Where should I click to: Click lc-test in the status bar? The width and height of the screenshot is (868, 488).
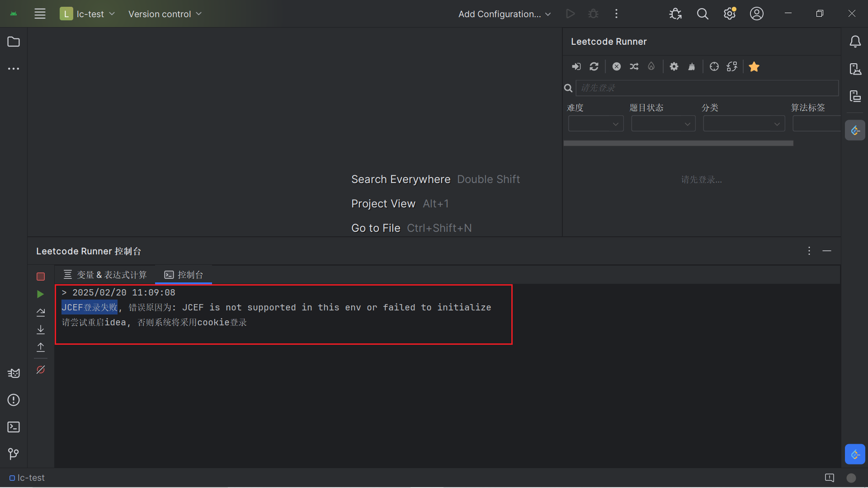27,478
